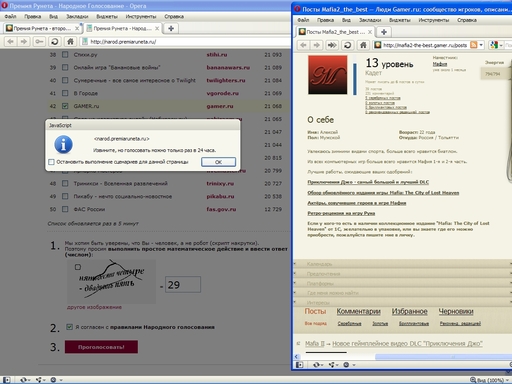
Task: Click the reload icon in the left Opera window
Action: [55, 42]
